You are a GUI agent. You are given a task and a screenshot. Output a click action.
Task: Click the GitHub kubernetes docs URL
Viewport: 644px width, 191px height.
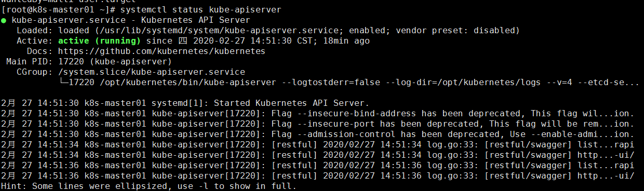[162, 51]
